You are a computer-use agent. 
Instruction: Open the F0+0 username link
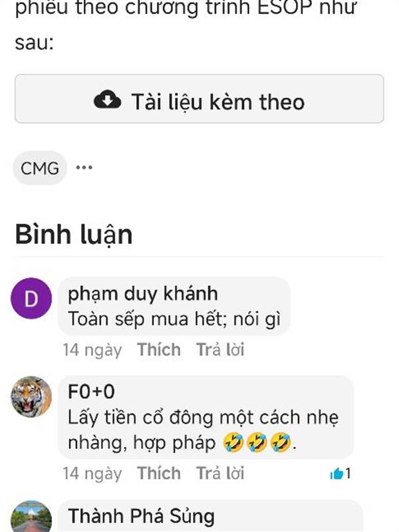click(x=91, y=392)
